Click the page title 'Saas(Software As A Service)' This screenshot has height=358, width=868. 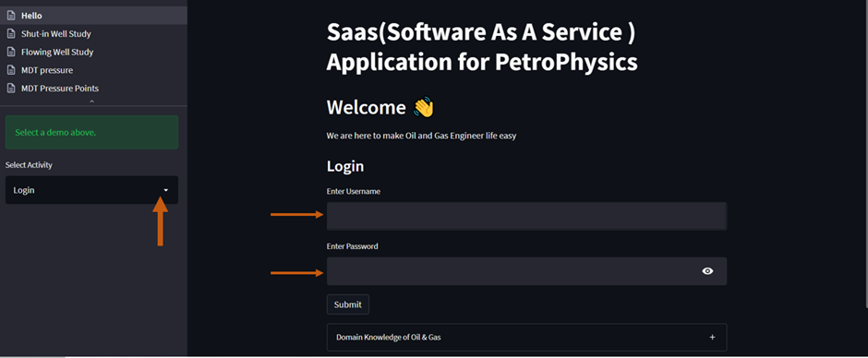481,33
